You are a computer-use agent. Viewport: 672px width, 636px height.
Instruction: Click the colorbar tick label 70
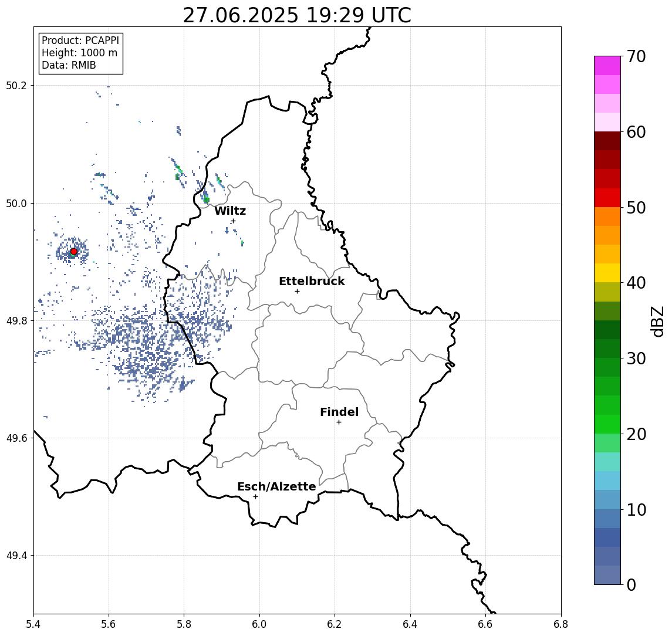point(636,56)
